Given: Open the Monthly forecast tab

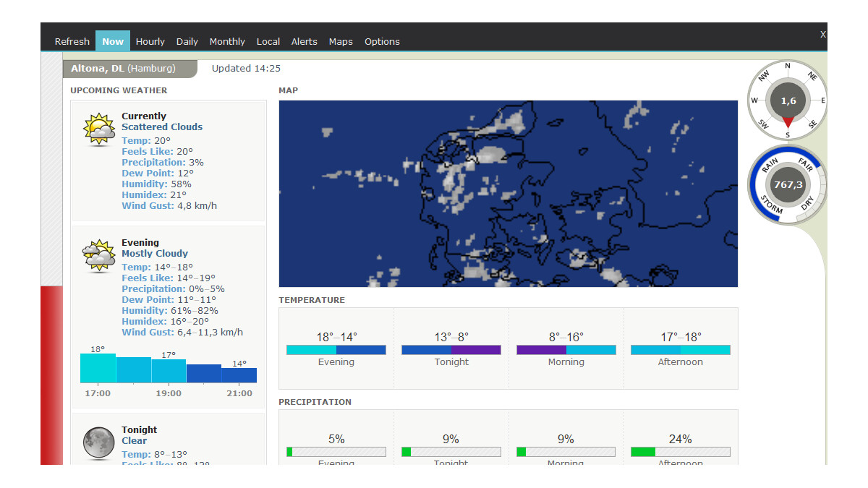Looking at the screenshot, I should click(x=227, y=41).
